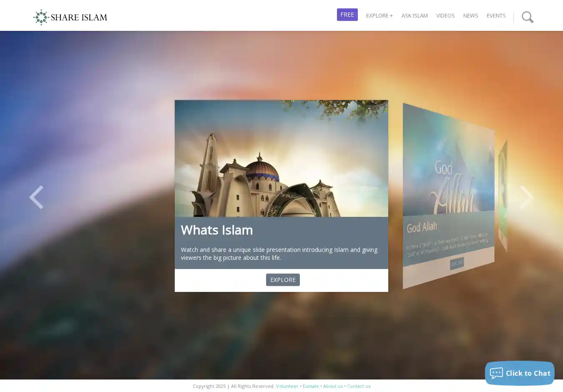Select the partially visible third slide
This screenshot has height=392, width=563.
(503, 196)
